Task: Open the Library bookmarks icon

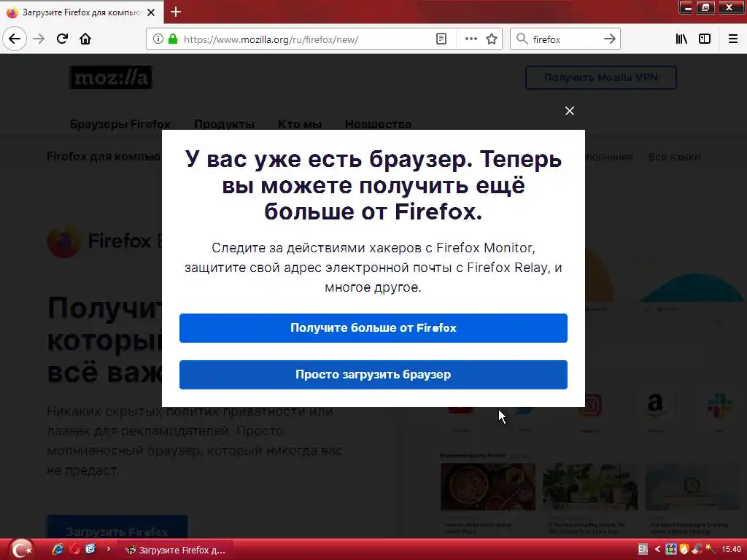Action: coord(681,39)
